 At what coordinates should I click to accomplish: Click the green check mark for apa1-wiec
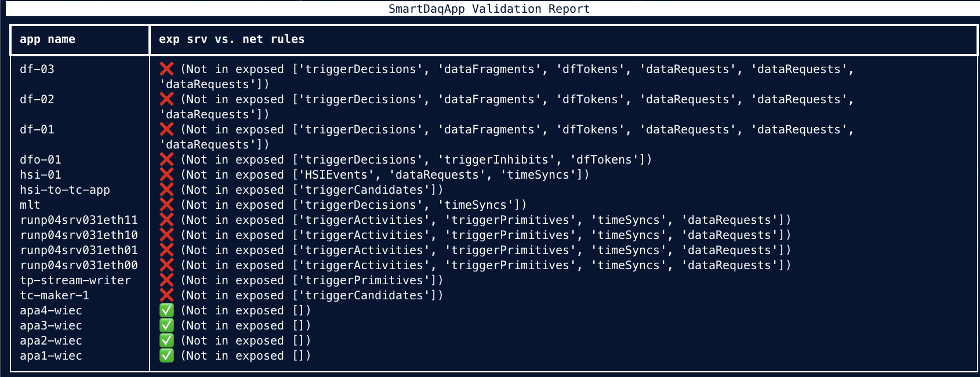click(x=166, y=356)
